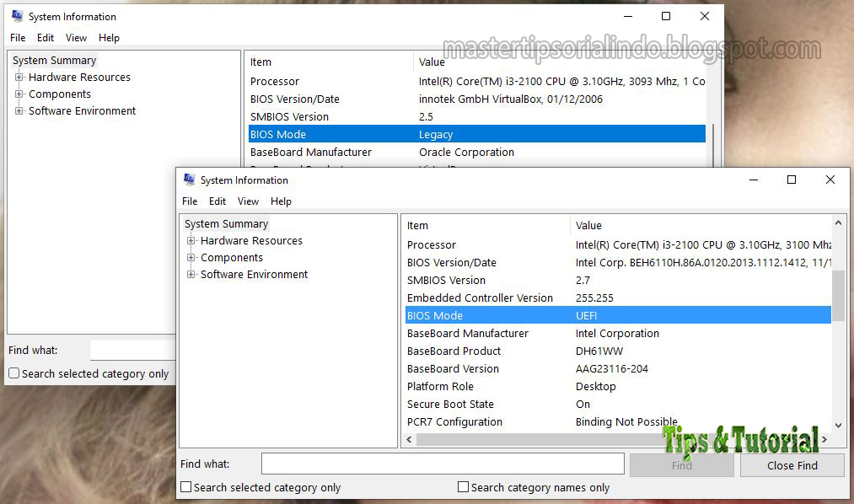Expand Hardware Resources in back window
Image resolution: width=854 pixels, height=504 pixels.
[19, 77]
